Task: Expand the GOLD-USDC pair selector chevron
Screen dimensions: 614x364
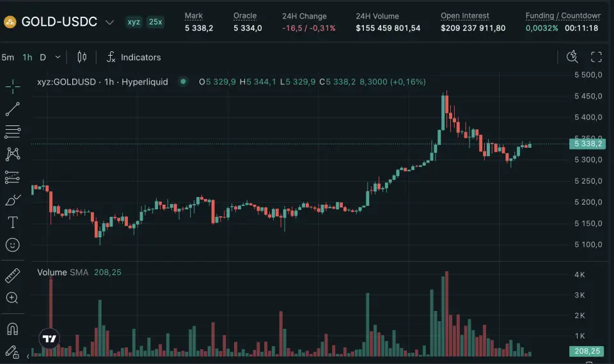Action: tap(109, 22)
